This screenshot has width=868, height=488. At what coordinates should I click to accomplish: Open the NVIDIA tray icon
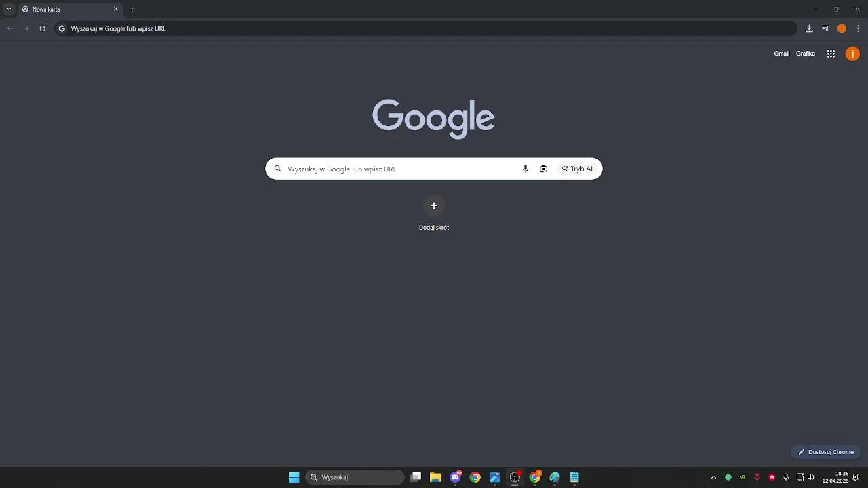743,477
